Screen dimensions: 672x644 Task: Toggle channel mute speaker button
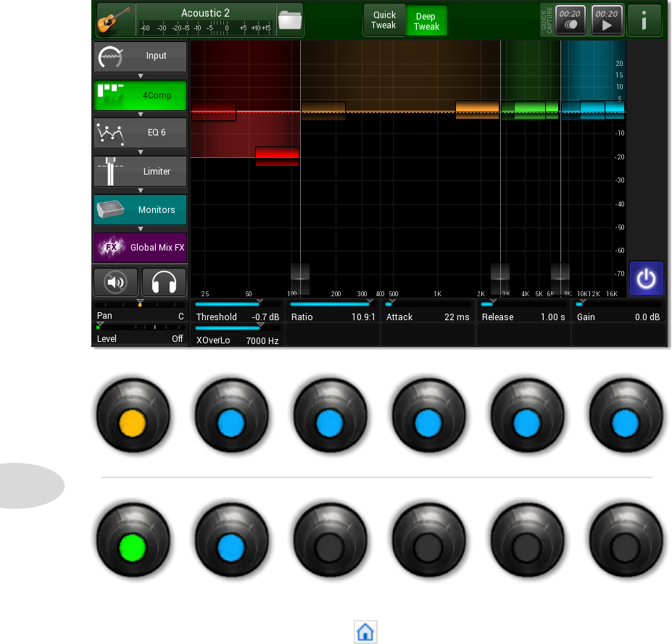coord(116,283)
